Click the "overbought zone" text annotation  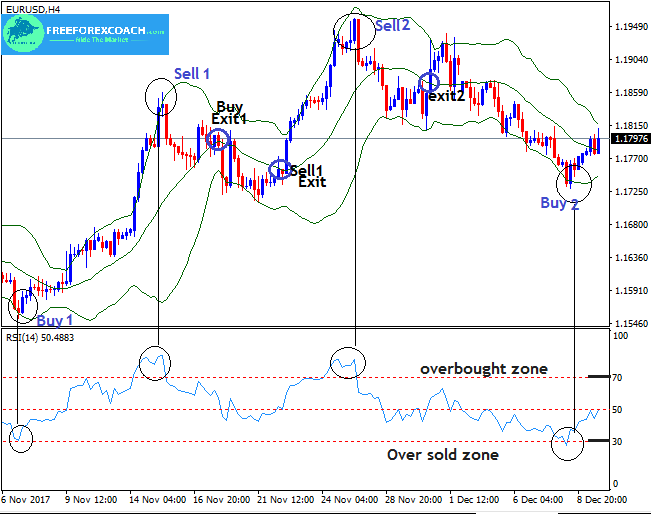pos(483,369)
